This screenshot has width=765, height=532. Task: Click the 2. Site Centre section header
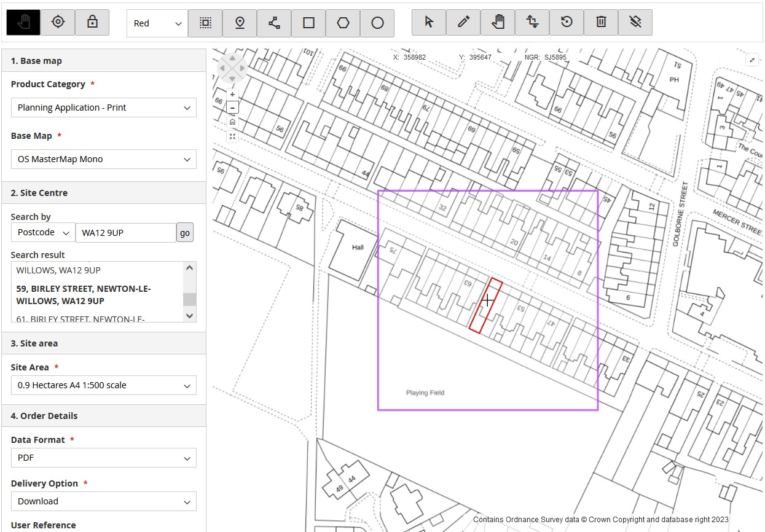[x=104, y=192]
